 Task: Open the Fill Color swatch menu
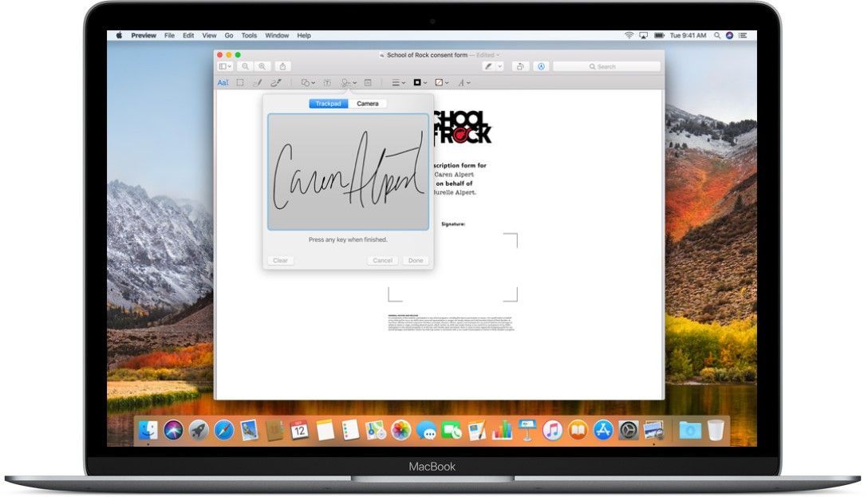pyautogui.click(x=442, y=82)
